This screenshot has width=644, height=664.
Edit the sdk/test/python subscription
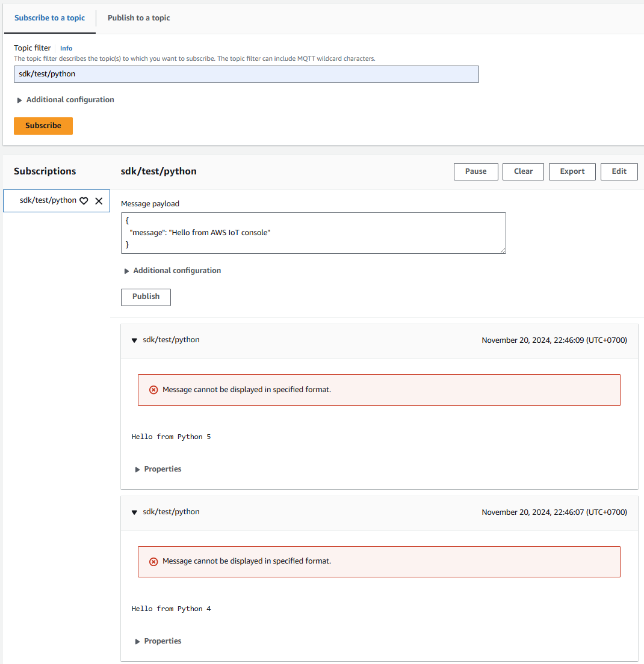619,171
